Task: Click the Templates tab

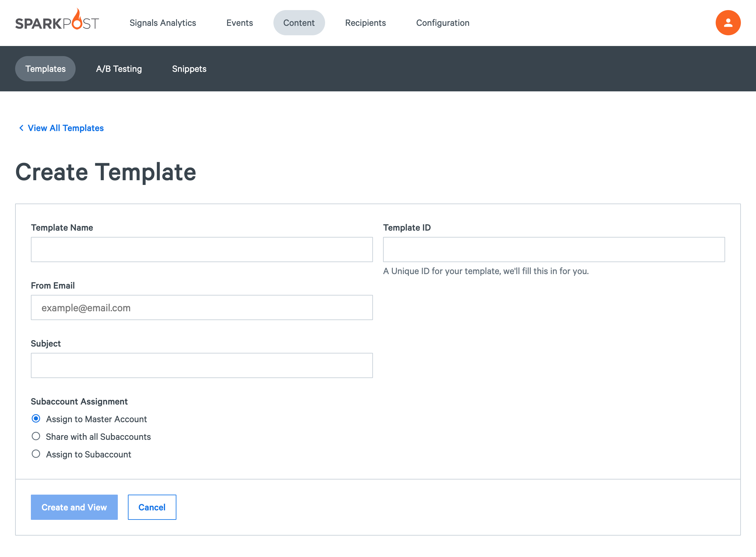Action: [45, 69]
